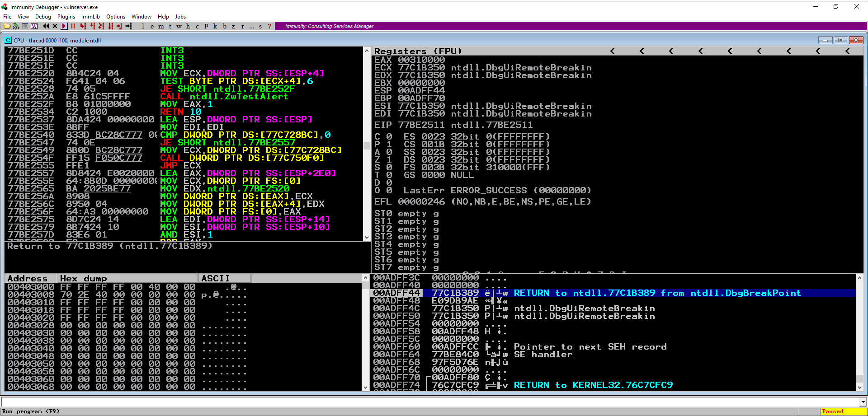Open the Help menu
Viewport: 868px width, 416px height.
tap(163, 17)
